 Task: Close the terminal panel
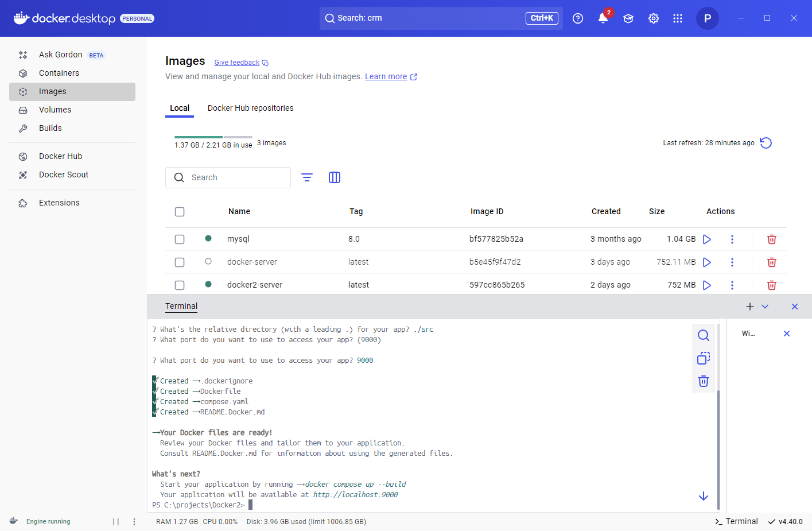(x=795, y=307)
